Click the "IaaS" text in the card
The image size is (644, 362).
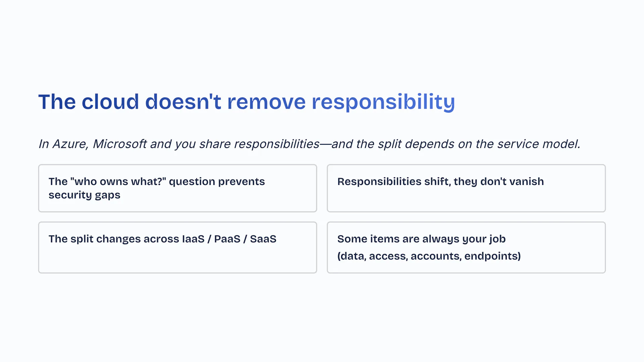(193, 239)
